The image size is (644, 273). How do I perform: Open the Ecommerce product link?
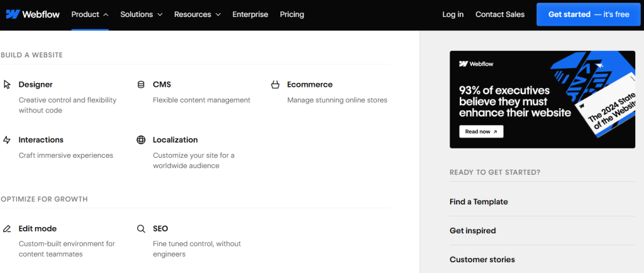click(309, 84)
